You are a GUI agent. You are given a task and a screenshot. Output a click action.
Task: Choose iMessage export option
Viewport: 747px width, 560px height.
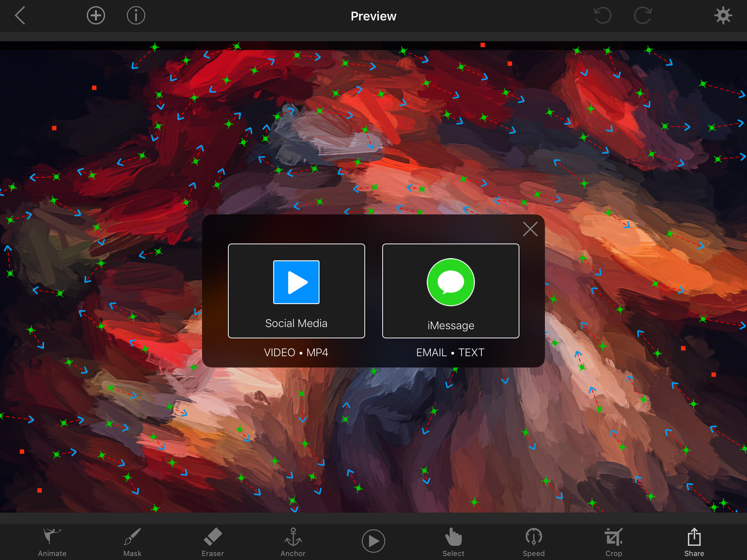click(x=451, y=291)
